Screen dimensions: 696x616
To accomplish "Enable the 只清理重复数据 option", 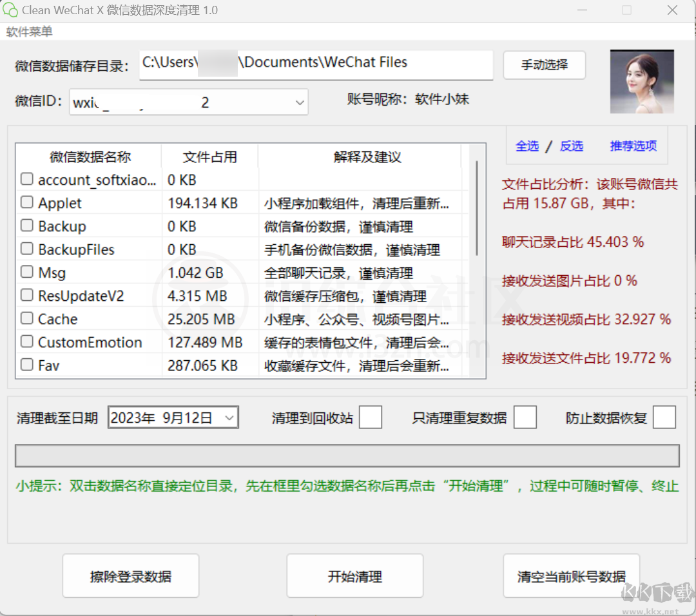I will 525,418.
